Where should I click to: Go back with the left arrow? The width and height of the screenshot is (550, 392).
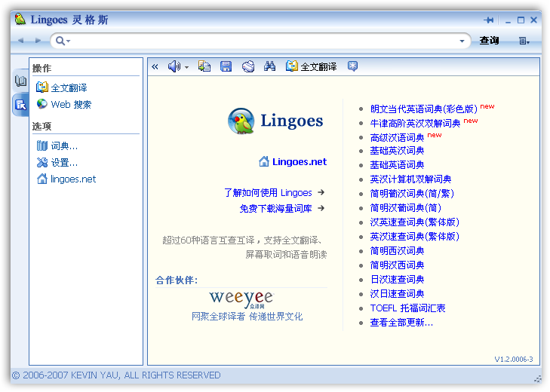pyautogui.click(x=21, y=41)
